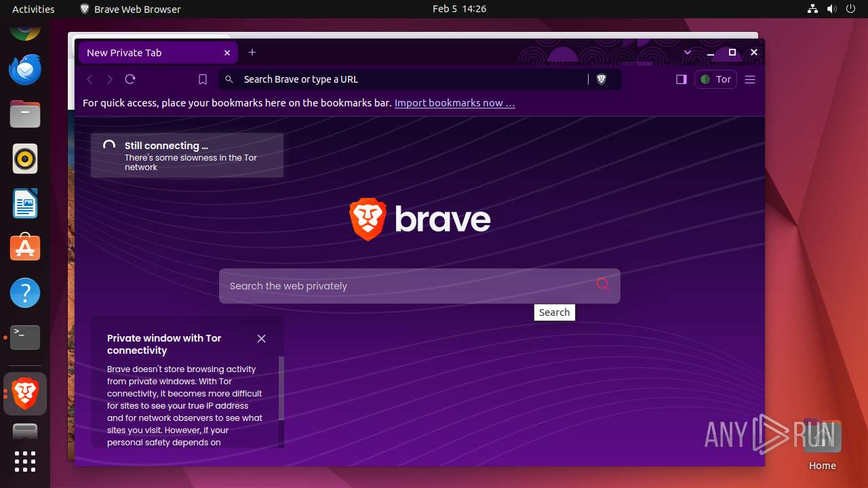The image size is (868, 488).
Task: Open Files from the dock
Action: point(25,114)
